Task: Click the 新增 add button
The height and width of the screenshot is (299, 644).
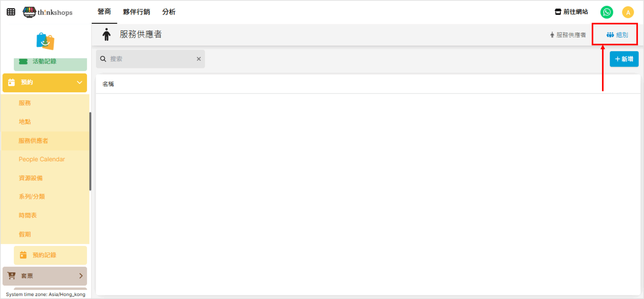Action: point(624,59)
